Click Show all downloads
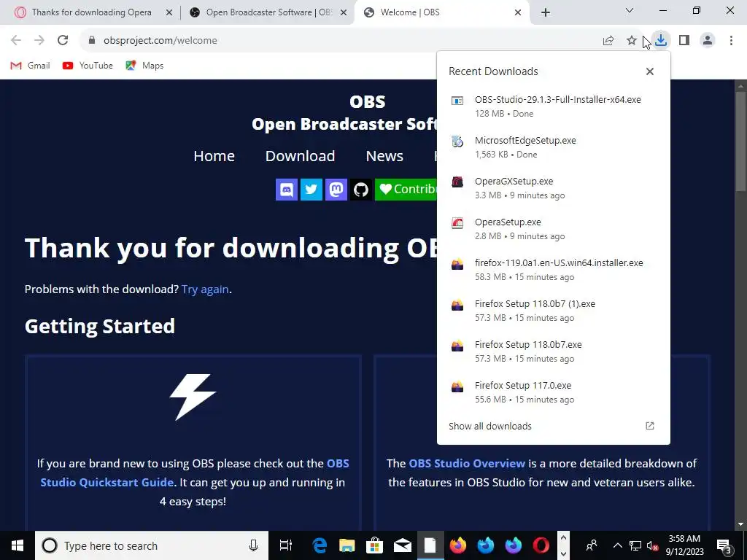The width and height of the screenshot is (747, 560). [x=553, y=426]
